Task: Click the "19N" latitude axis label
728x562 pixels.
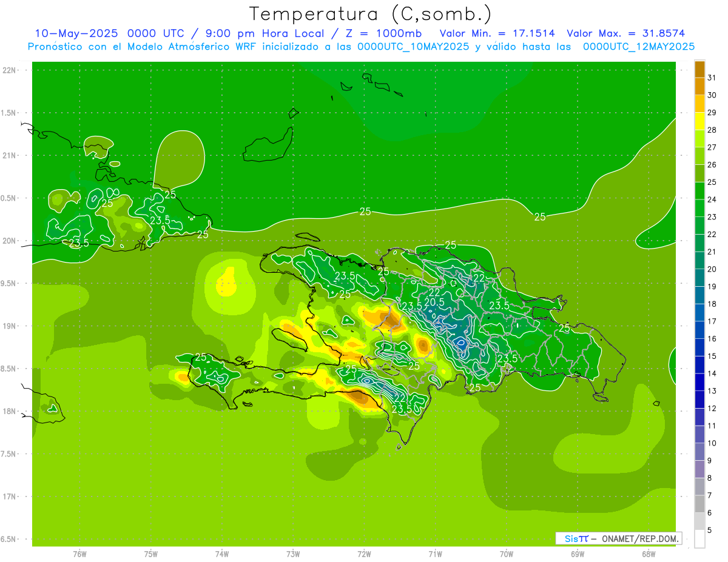Action: click(10, 326)
